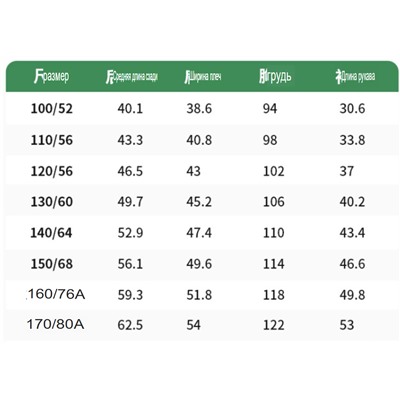Viewport: 400px width, 400px height.
Task: Click sleeve length value 30.6
Action: pos(352,109)
